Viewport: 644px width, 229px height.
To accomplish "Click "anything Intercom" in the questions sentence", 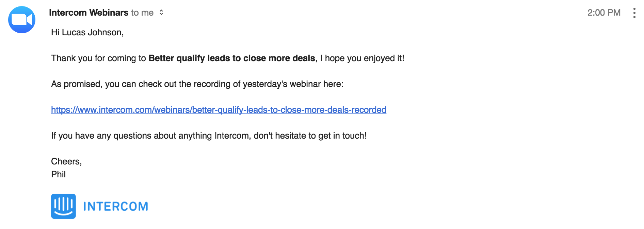I will (214, 136).
